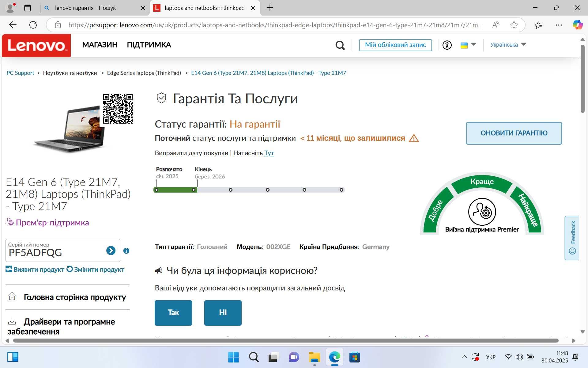Click the Lenovo logo

tap(36, 45)
